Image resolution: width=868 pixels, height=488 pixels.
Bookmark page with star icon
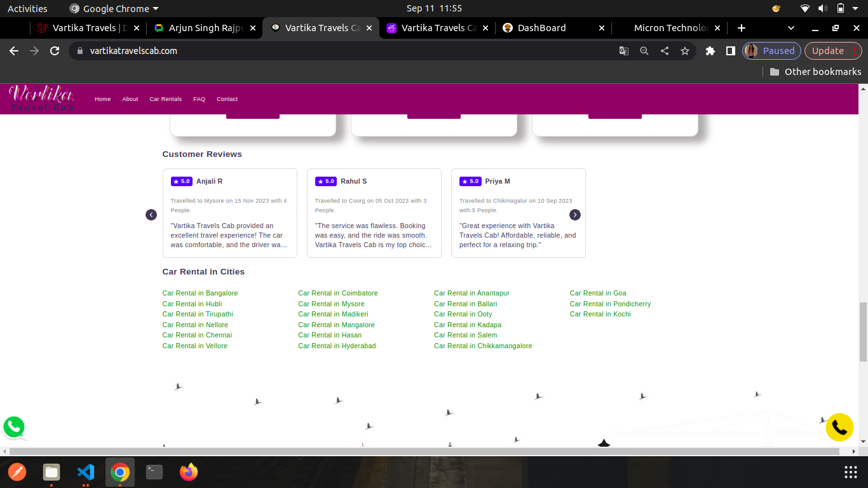(x=684, y=51)
